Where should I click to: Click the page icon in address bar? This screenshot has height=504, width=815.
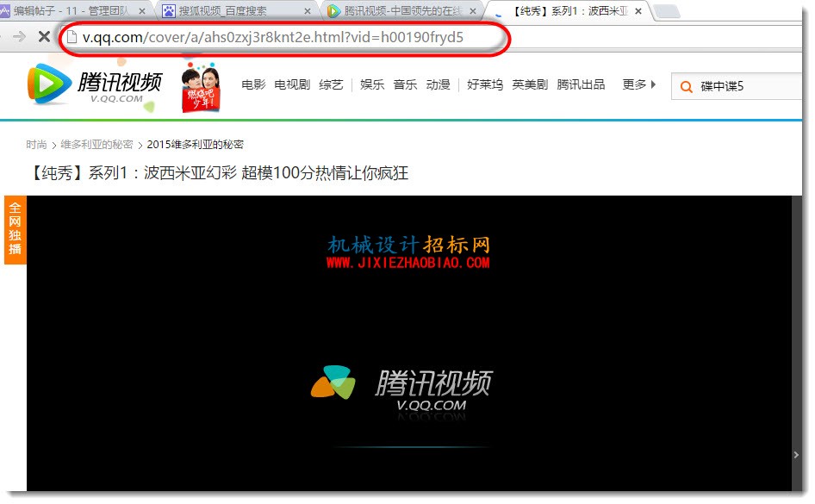[72, 37]
